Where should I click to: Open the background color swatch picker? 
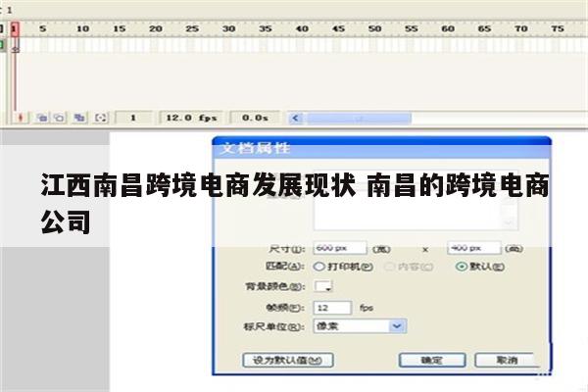[x=322, y=286]
